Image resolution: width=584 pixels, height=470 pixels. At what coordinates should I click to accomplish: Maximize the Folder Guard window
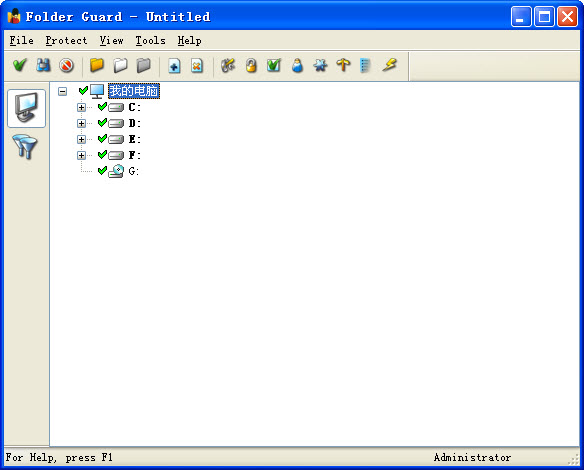[x=544, y=17]
